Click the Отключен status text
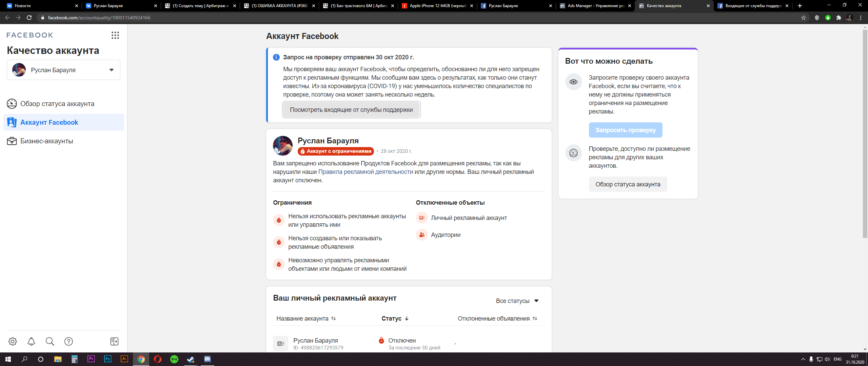Screen dimensions: 868x366 402,340
